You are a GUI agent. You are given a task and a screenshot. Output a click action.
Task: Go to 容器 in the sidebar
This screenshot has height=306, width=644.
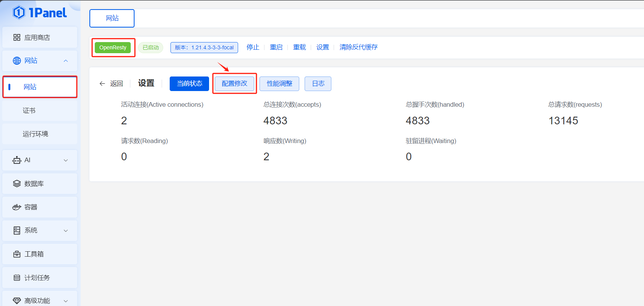[x=40, y=207]
